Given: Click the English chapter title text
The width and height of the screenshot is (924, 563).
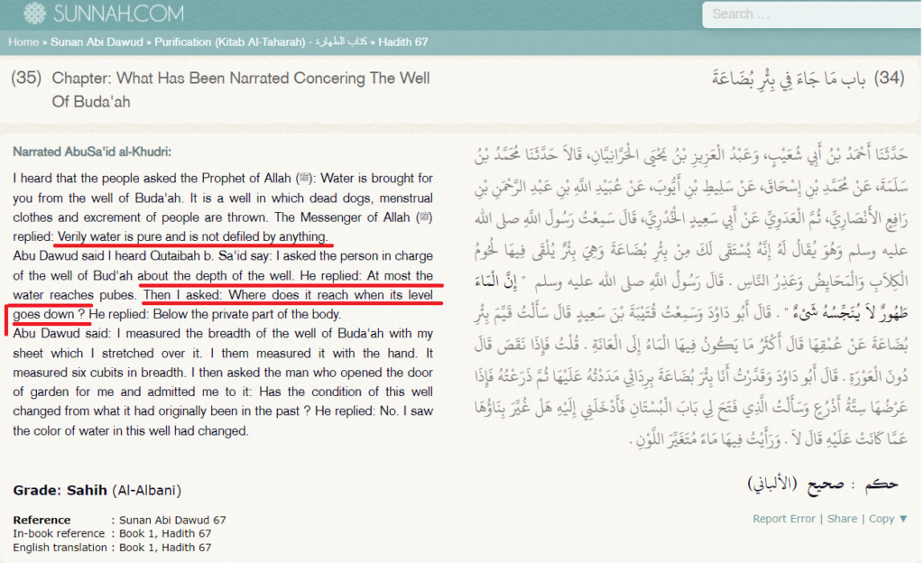Looking at the screenshot, I should (x=241, y=89).
